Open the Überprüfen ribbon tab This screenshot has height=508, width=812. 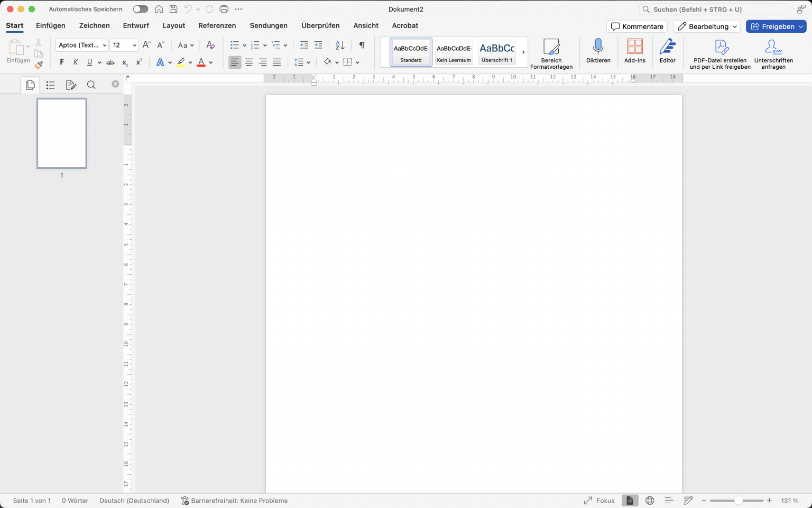pos(320,25)
